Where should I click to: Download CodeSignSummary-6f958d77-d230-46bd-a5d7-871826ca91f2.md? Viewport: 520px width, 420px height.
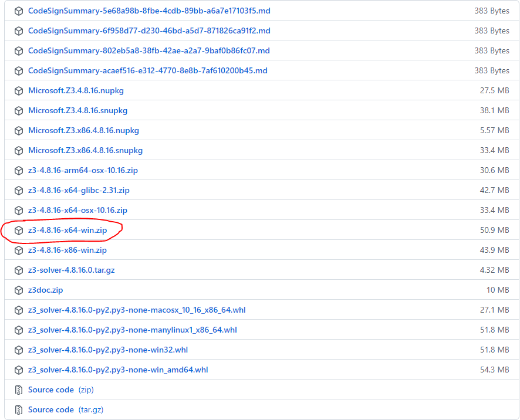point(149,31)
